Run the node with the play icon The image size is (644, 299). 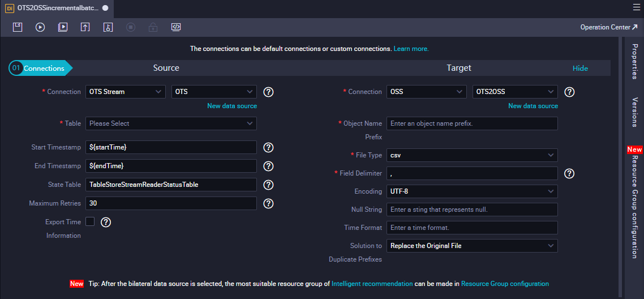pyautogui.click(x=40, y=27)
